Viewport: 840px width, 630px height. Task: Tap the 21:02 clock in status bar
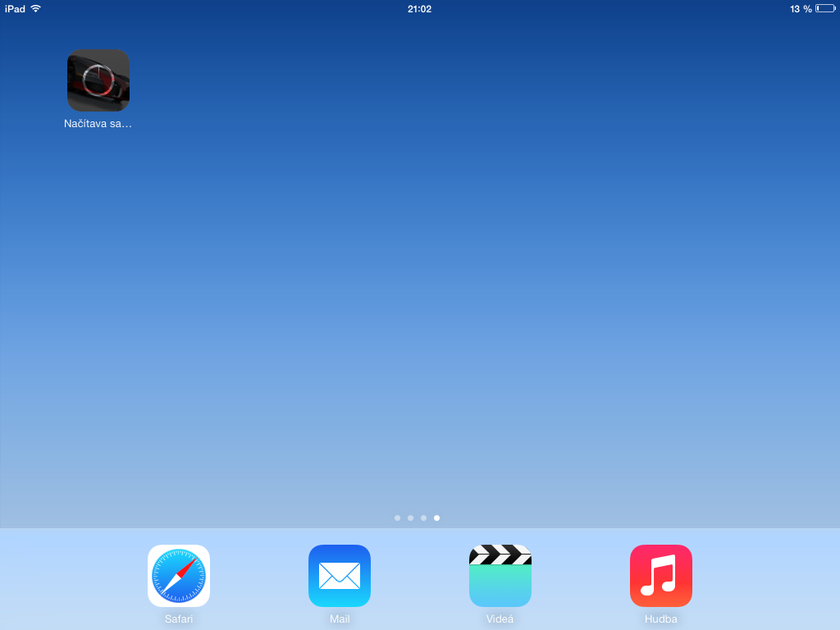click(419, 9)
